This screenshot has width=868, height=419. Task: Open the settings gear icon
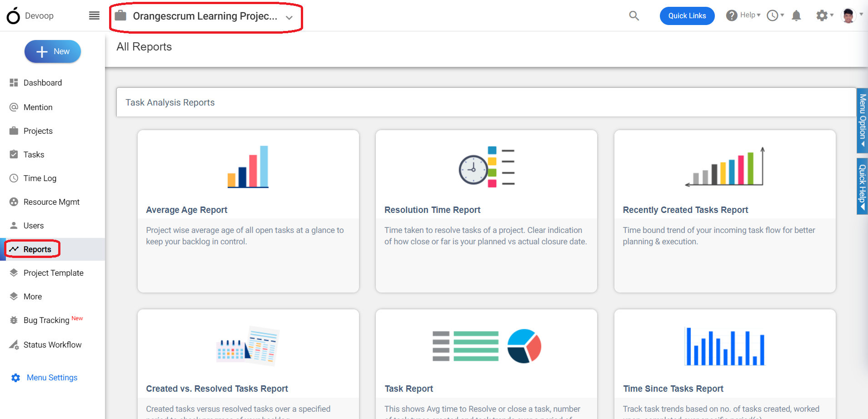(x=822, y=15)
